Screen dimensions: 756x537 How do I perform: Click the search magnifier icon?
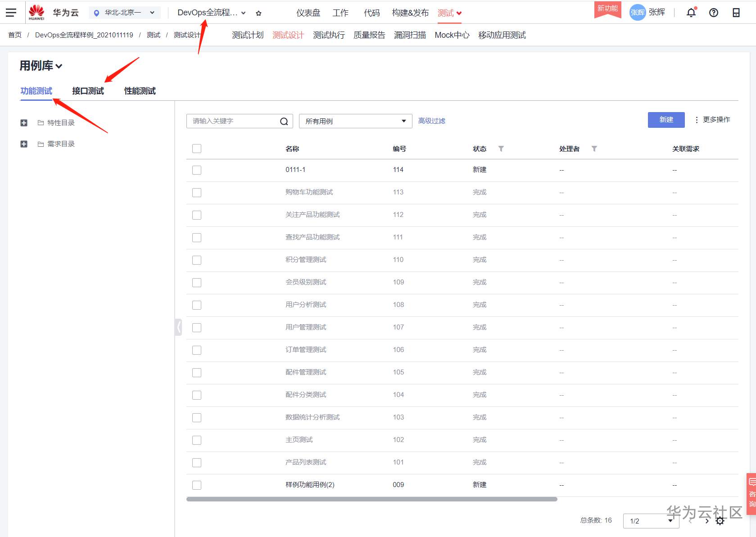284,121
